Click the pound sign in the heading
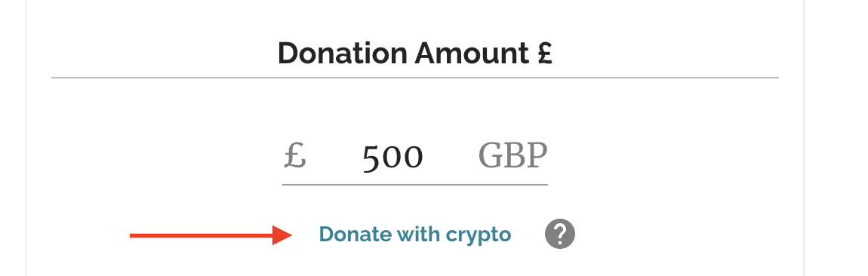 pos(544,53)
